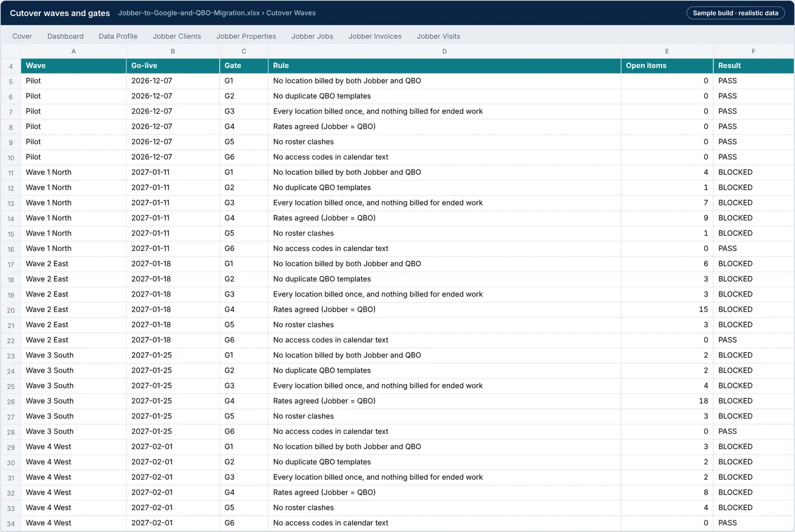Select the Jobber Properties tab
The image size is (795, 532).
click(246, 36)
